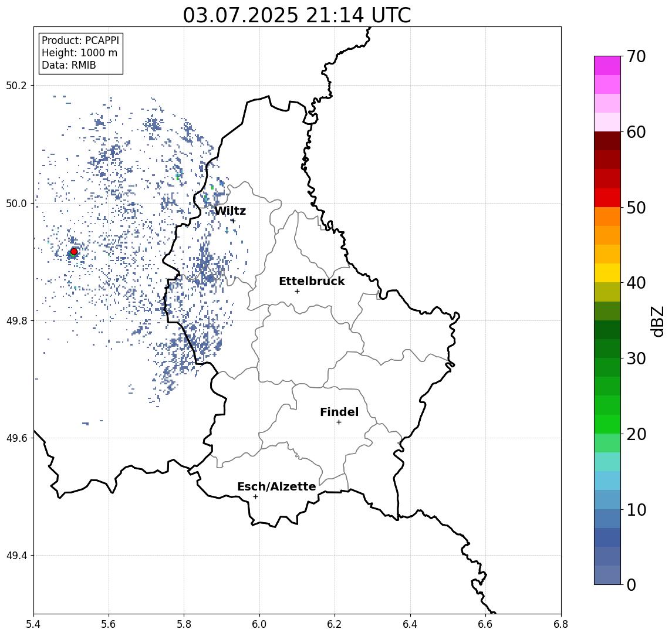This screenshot has height=636, width=672.
Task: Click the bright green swatch just above 20
Action: pyautogui.click(x=607, y=424)
